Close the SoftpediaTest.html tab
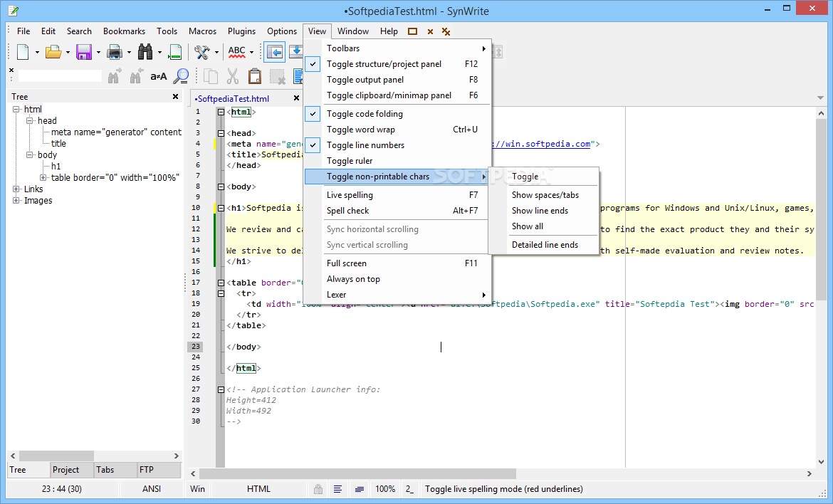Image resolution: width=833 pixels, height=504 pixels. coord(296,98)
